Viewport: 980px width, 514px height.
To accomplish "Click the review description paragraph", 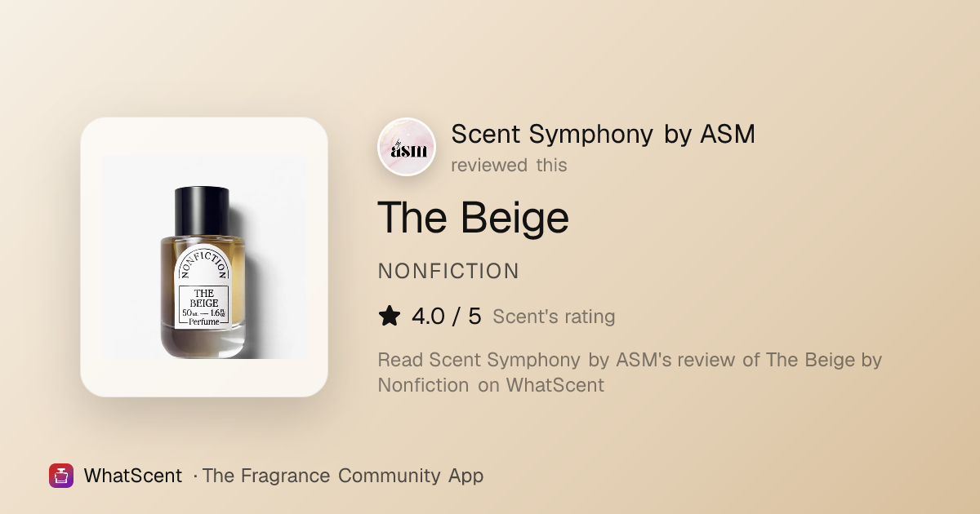I will 630,372.
